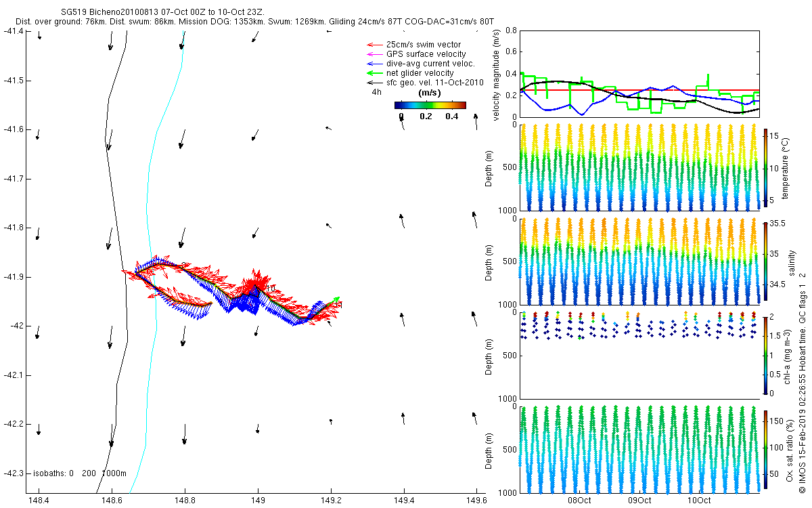The image size is (812, 508).
Task: Click the red swim vector legend arrow
Action: (x=374, y=45)
